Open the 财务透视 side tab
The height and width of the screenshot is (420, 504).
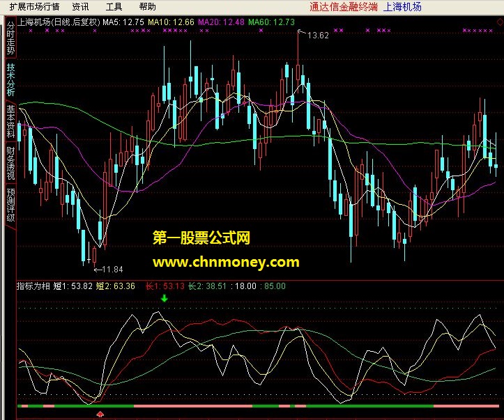point(10,164)
